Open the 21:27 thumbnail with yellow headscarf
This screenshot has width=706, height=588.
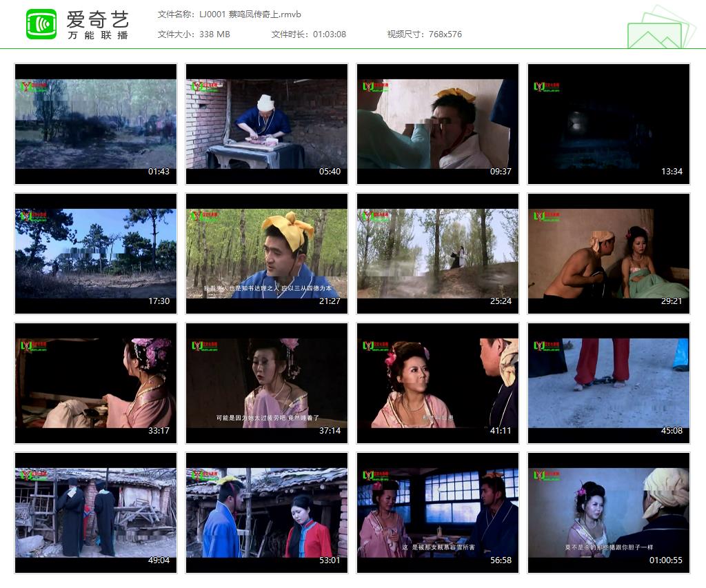point(267,254)
